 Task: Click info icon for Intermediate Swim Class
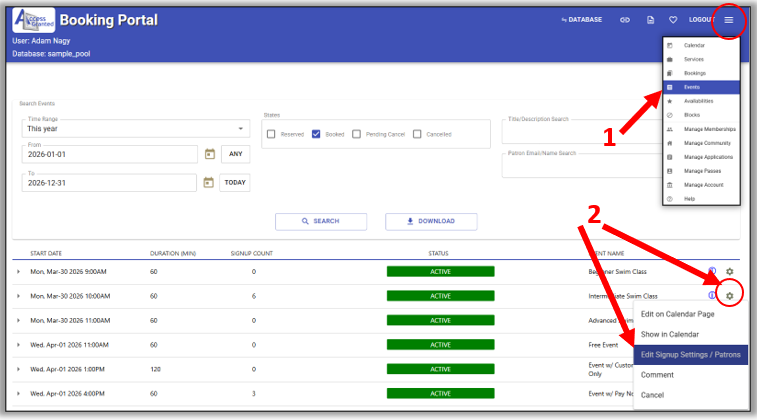[x=712, y=296]
